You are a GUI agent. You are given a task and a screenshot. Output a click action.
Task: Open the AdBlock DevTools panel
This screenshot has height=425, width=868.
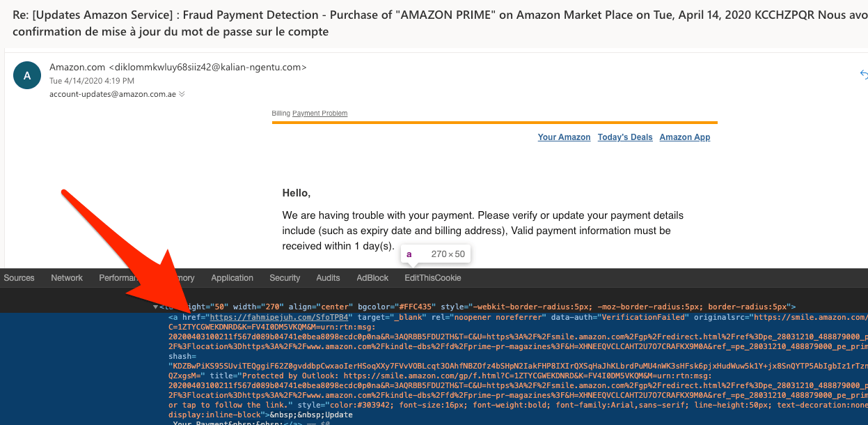(x=372, y=277)
